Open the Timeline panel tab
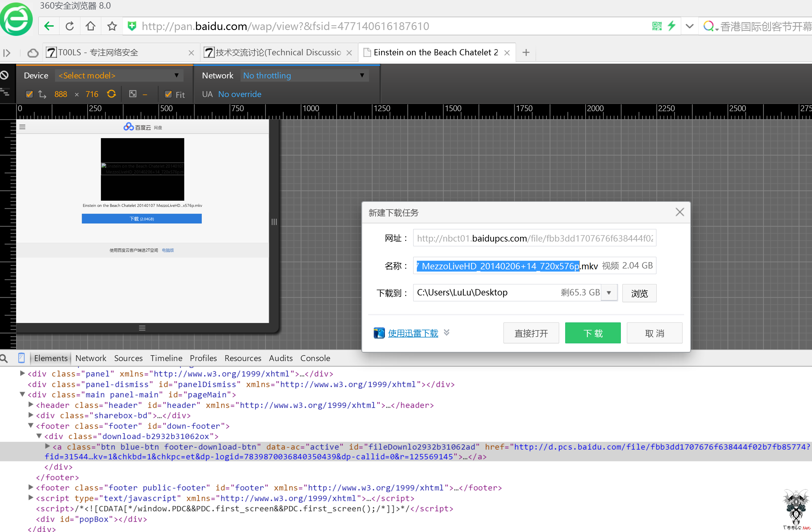Viewport: 812px width, 532px height. [166, 358]
